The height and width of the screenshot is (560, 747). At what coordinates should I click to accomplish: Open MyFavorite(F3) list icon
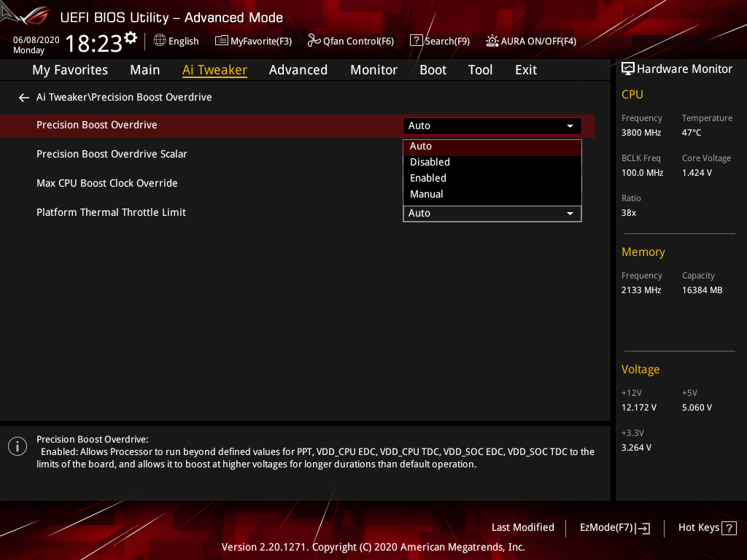click(x=222, y=41)
